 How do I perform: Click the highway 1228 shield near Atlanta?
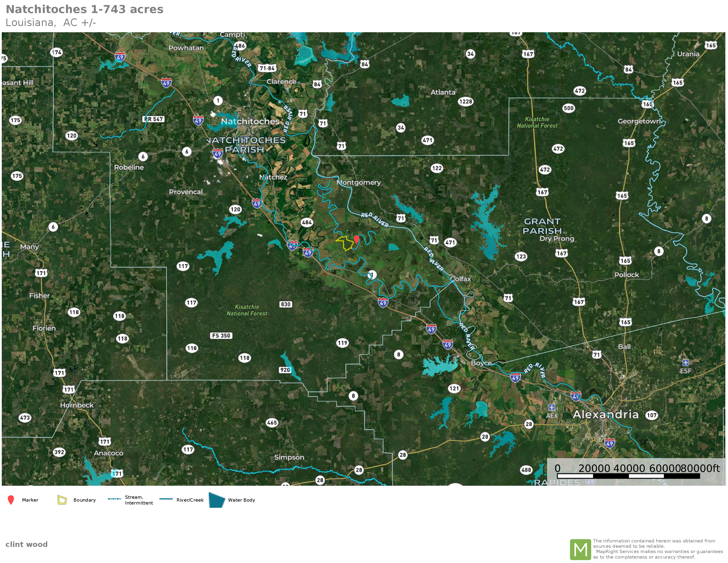pyautogui.click(x=465, y=102)
